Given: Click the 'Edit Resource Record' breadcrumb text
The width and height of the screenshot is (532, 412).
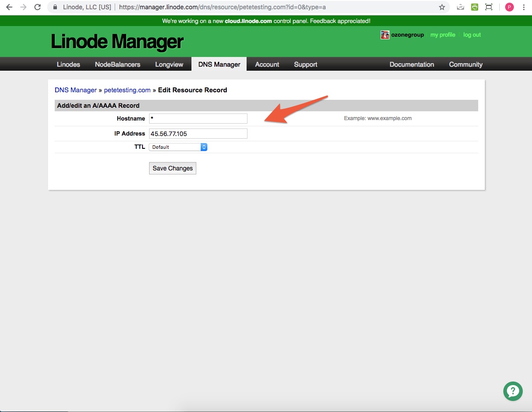Looking at the screenshot, I should tap(192, 90).
